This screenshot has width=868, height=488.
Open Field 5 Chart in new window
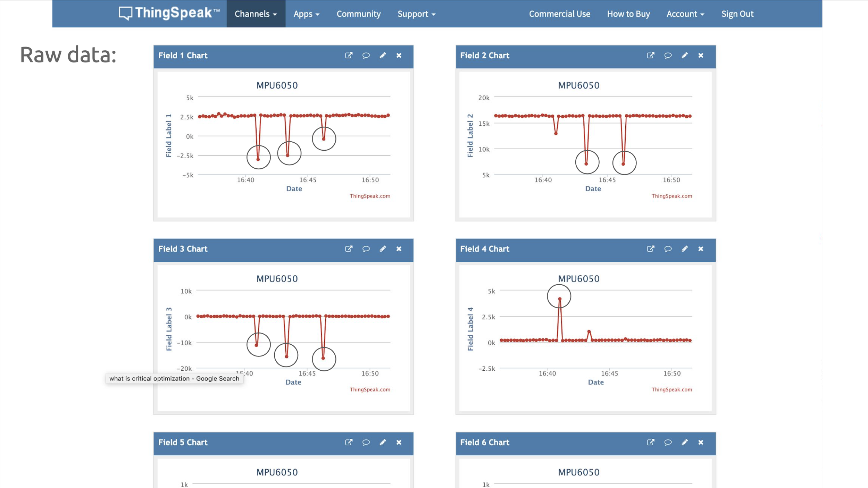[349, 442]
